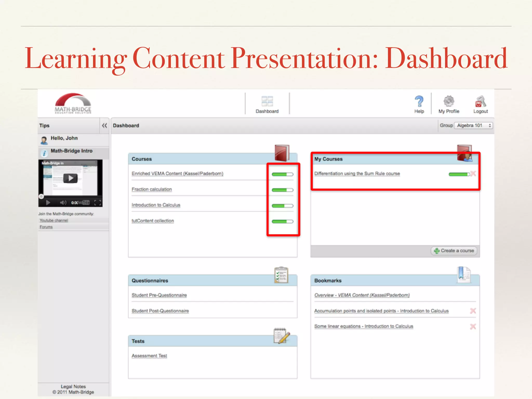Open the Fraction calculation course
Image resolution: width=532 pixels, height=399 pixels.
152,189
